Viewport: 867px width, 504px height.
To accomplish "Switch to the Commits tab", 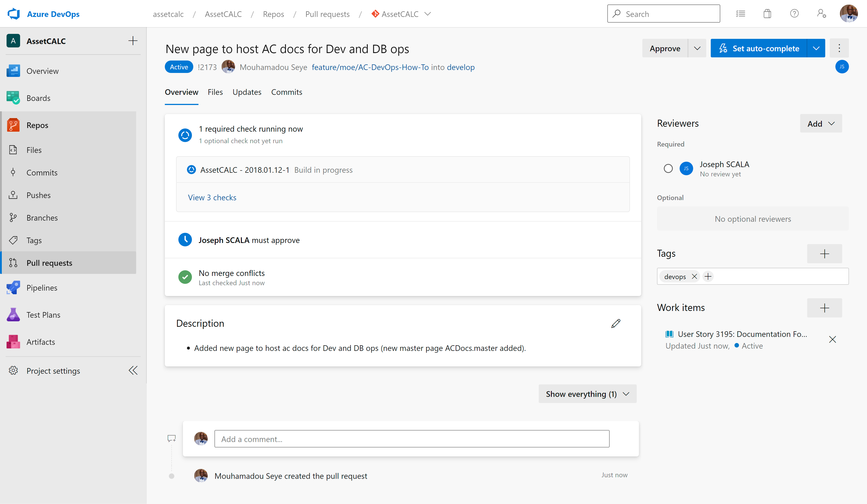I will (287, 92).
